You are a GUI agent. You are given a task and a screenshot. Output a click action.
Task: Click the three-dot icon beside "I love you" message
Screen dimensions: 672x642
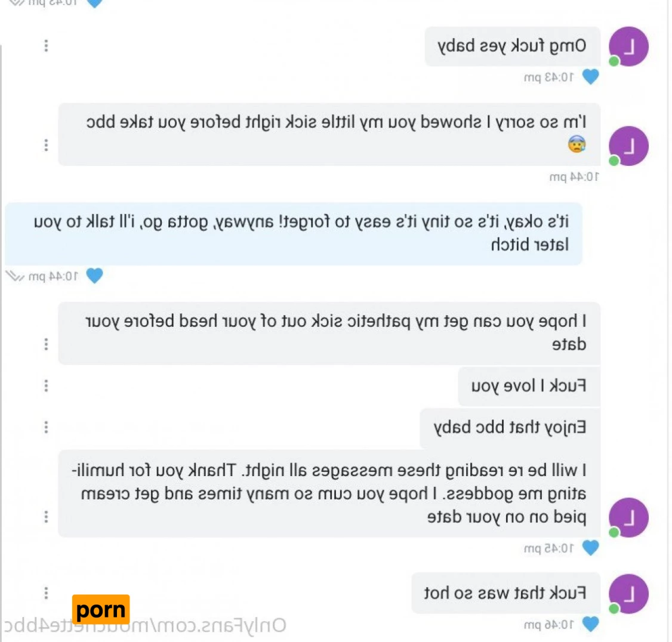(46, 385)
